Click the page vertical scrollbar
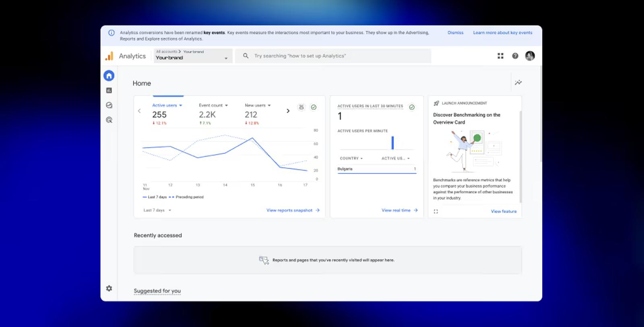The height and width of the screenshot is (327, 644). [x=541, y=115]
